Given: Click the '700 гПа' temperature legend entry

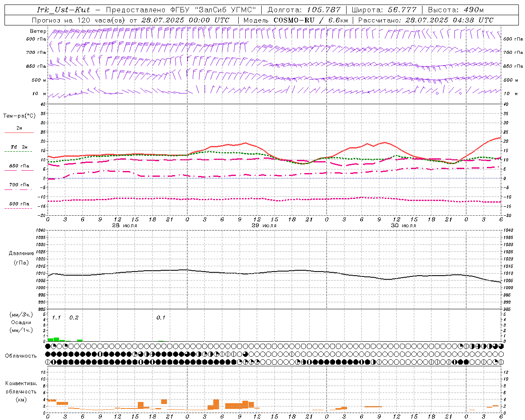Looking at the screenshot, I should pyautogui.click(x=19, y=185).
